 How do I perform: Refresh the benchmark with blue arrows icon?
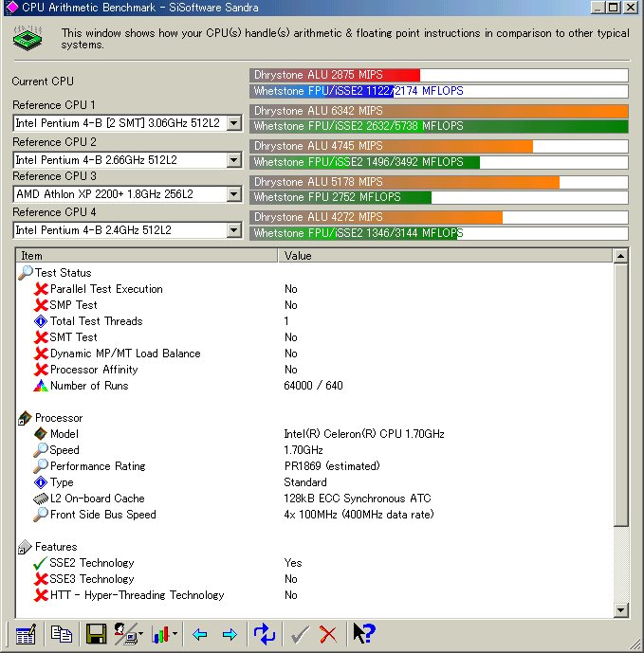[265, 634]
